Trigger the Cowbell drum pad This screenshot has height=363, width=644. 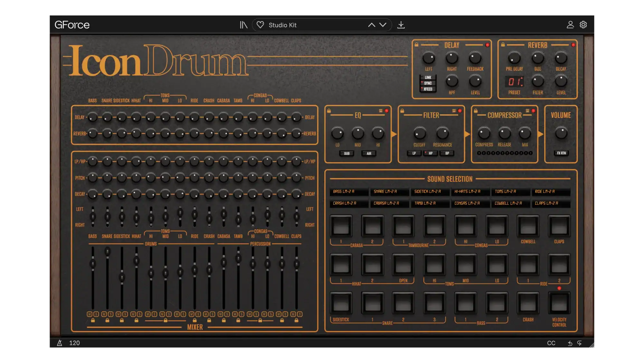coord(528,226)
